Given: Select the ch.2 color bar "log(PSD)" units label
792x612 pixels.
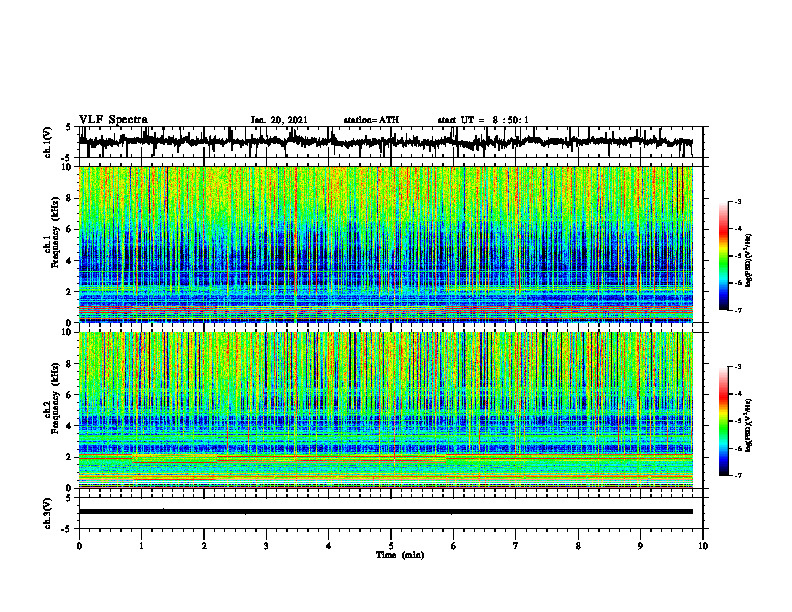Looking at the screenshot, I should pyautogui.click(x=749, y=425).
